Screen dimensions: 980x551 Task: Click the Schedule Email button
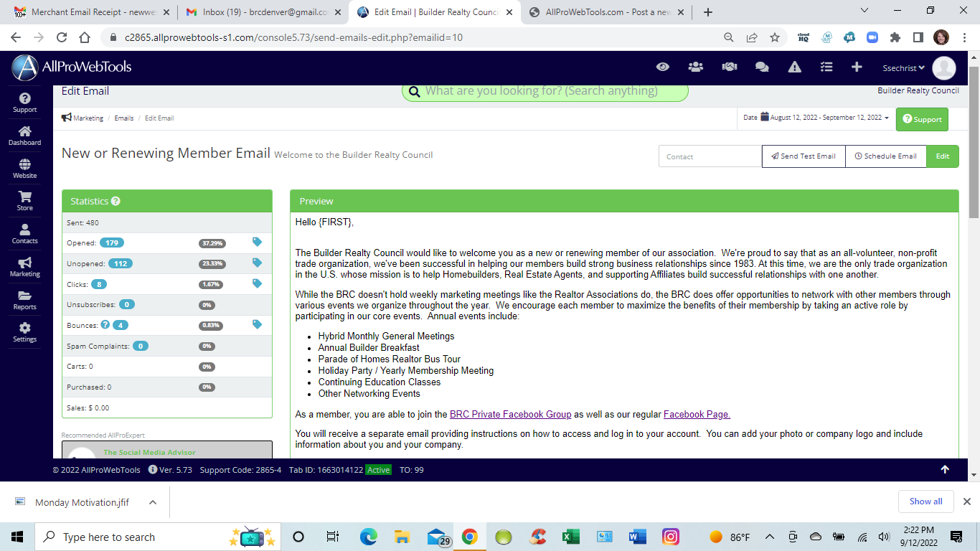[886, 156]
